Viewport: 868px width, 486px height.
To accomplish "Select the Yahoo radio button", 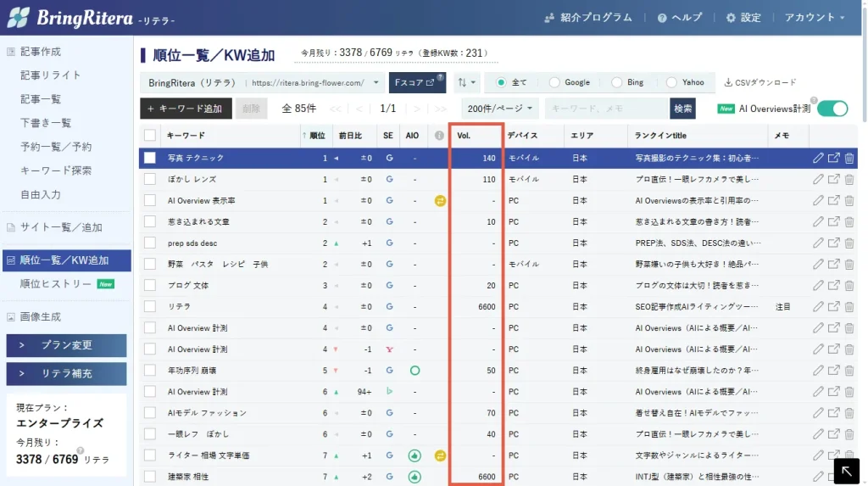I will tap(671, 82).
